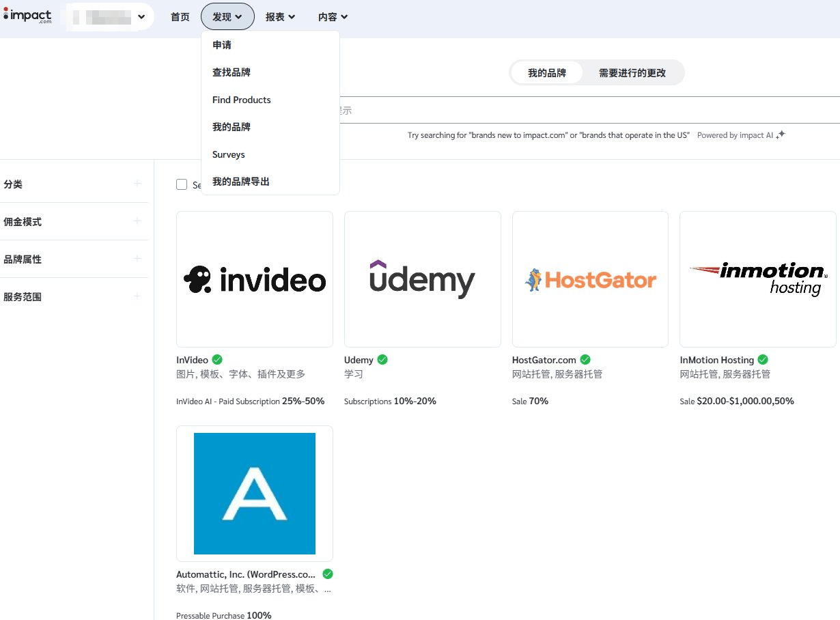Image resolution: width=840 pixels, height=620 pixels.
Task: Open the account selector dropdown arrow
Action: 141,17
